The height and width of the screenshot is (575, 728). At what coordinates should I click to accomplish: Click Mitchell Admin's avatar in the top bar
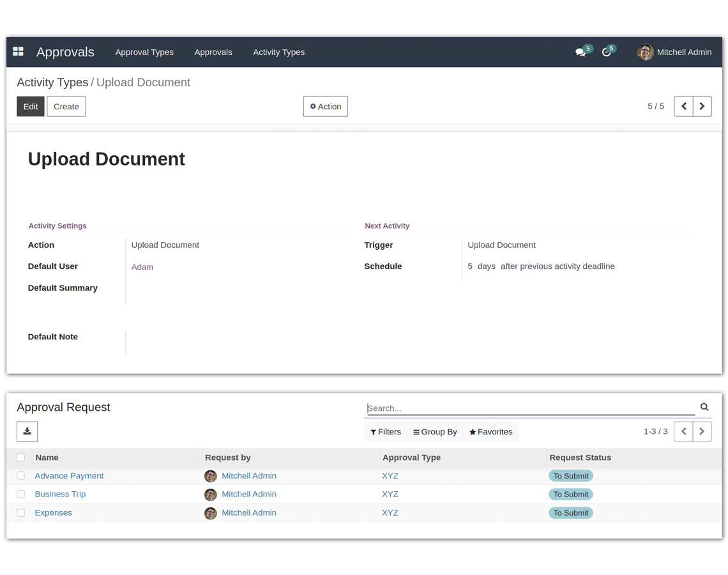tap(645, 52)
